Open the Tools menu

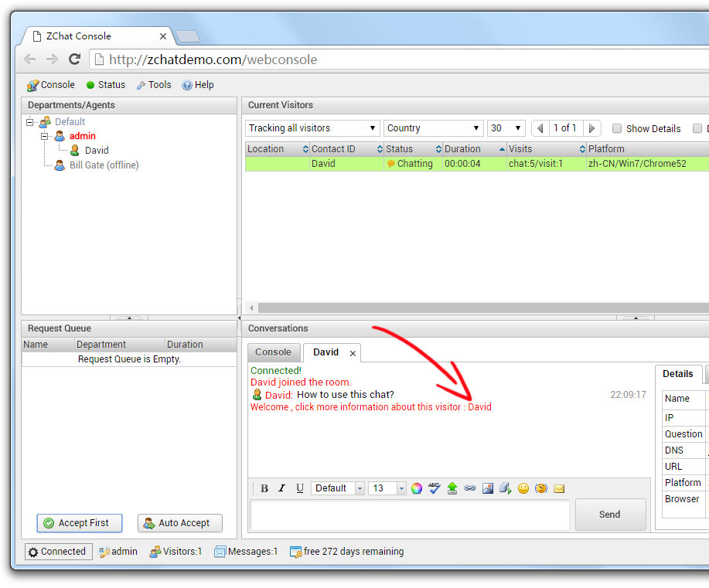point(154,85)
